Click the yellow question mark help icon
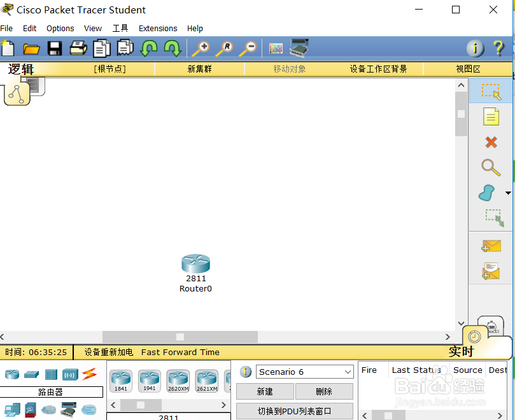 (x=499, y=48)
